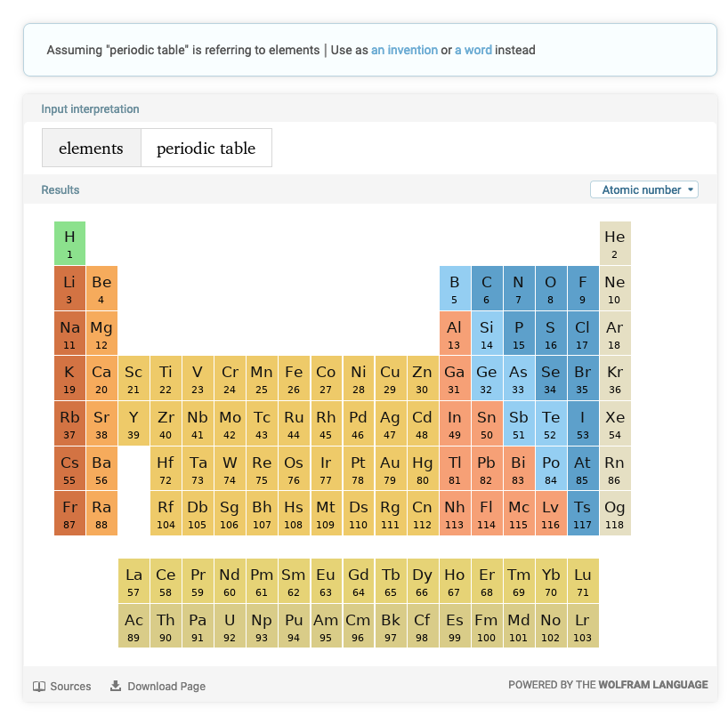
Task: Click the Sources book icon
Action: pyautogui.click(x=39, y=686)
